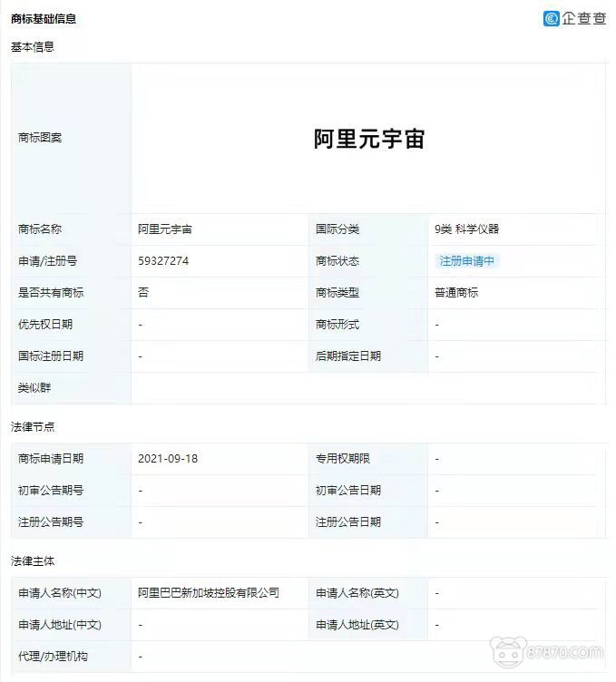
Task: Select the value 普通商标
Action: (456, 293)
